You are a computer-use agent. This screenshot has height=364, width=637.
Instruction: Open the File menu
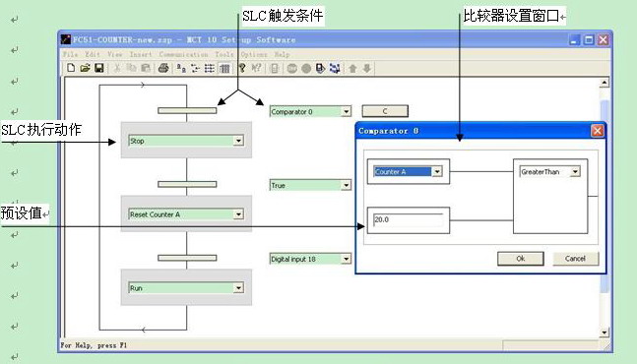(x=70, y=54)
